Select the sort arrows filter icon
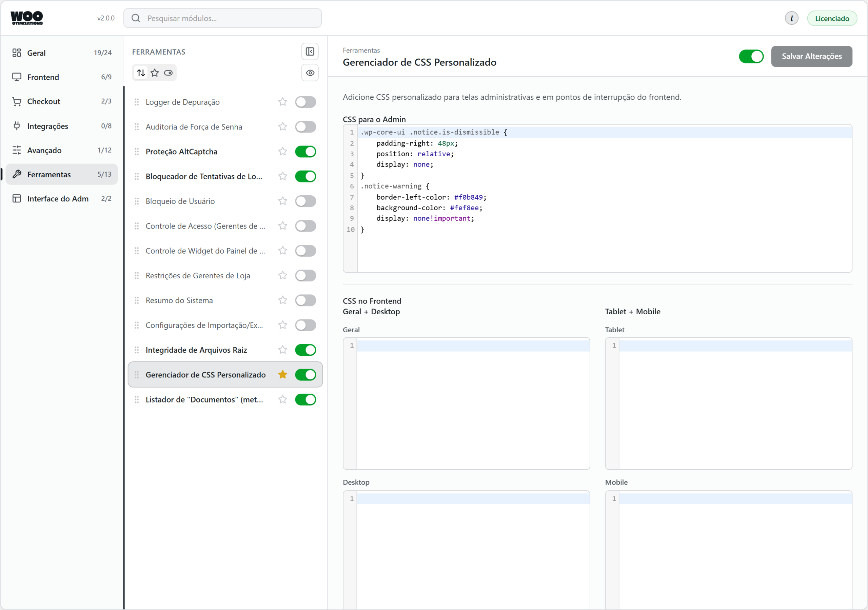This screenshot has width=868, height=610. [x=141, y=73]
